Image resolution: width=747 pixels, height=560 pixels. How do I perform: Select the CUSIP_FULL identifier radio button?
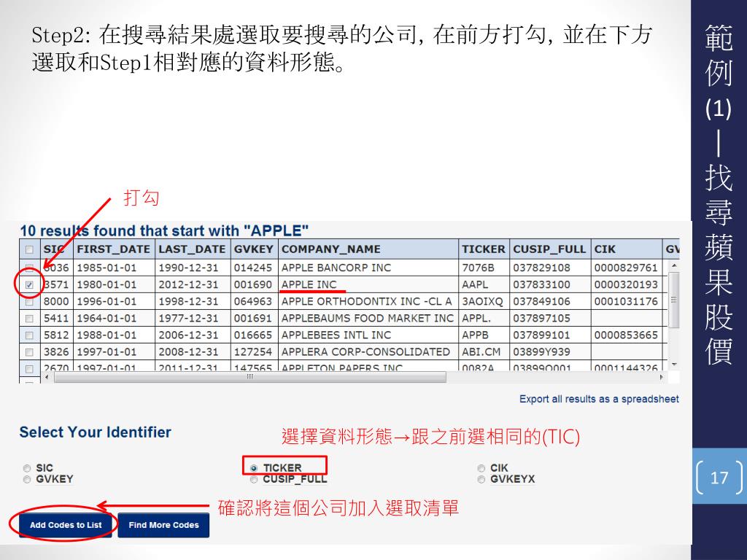pos(254,479)
